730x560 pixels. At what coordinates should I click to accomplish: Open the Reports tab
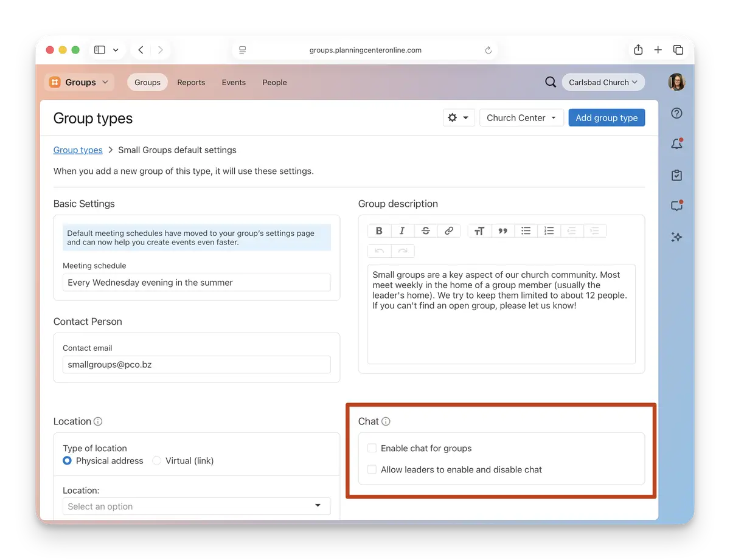[191, 82]
